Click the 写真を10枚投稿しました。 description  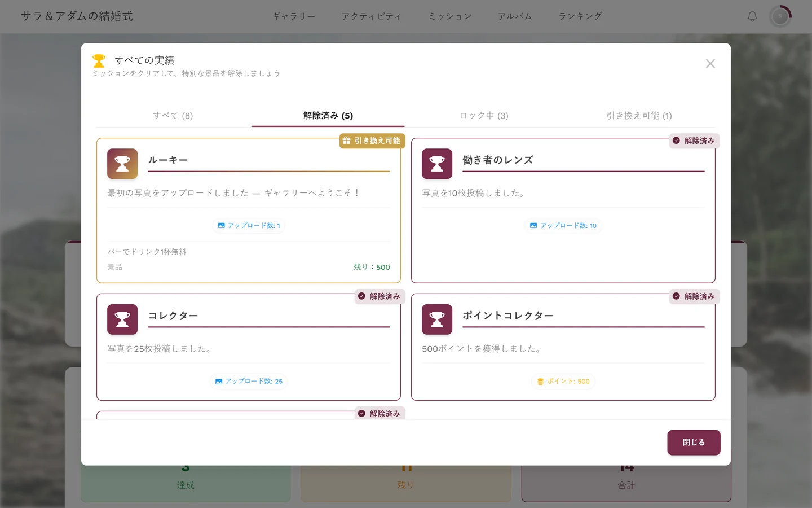tap(475, 193)
